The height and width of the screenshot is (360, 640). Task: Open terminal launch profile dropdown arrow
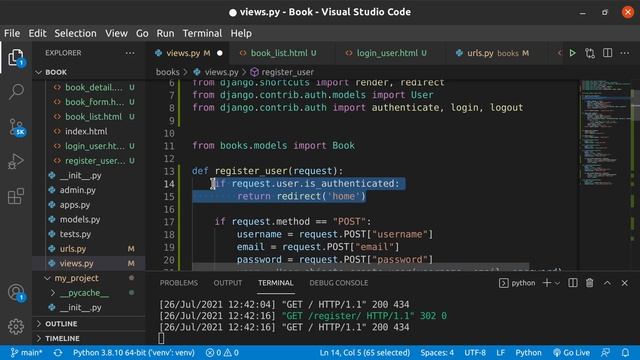pos(558,283)
